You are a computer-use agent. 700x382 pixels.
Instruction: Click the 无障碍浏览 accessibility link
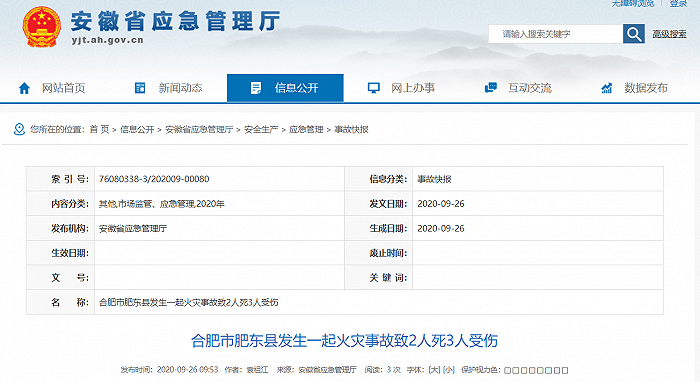[633, 4]
